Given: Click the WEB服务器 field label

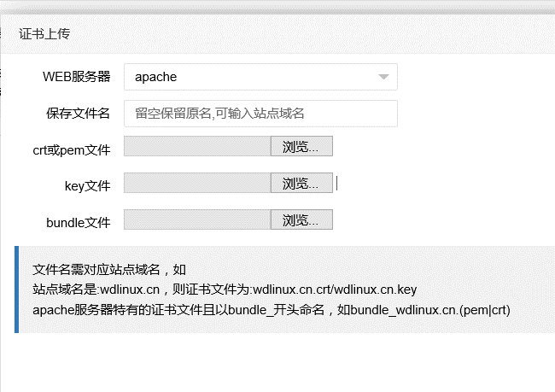Looking at the screenshot, I should click(77, 77).
